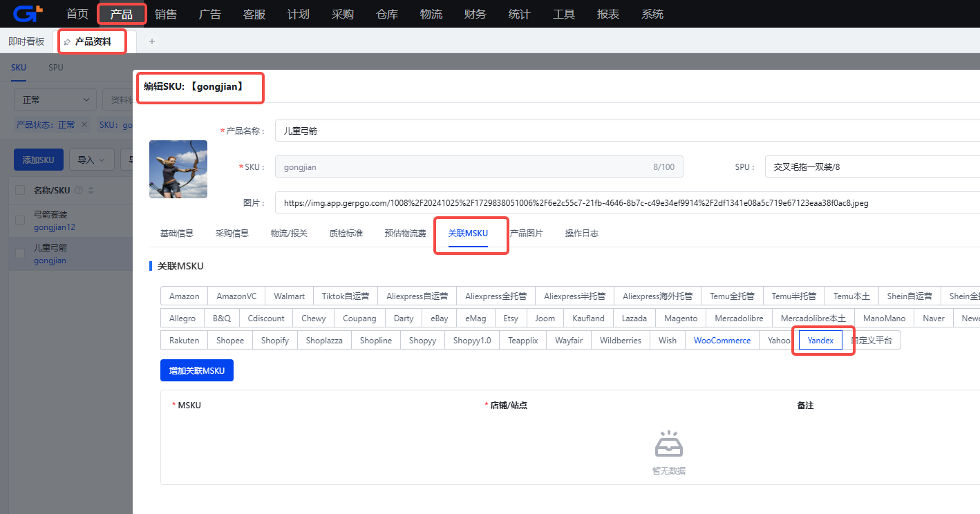The image size is (980, 514).
Task: Select the Etsy platform button
Action: [511, 318]
